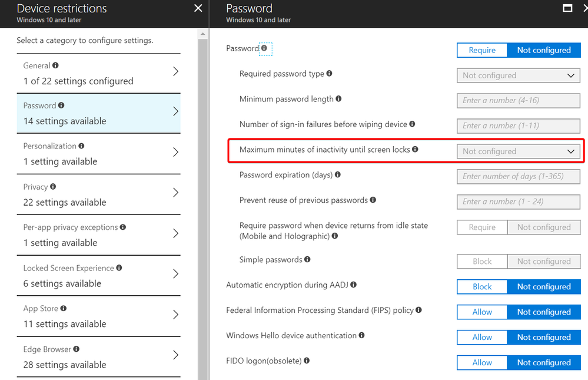Click info icon next to Password heading
Image resolution: width=588 pixels, height=380 pixels.
click(x=264, y=48)
